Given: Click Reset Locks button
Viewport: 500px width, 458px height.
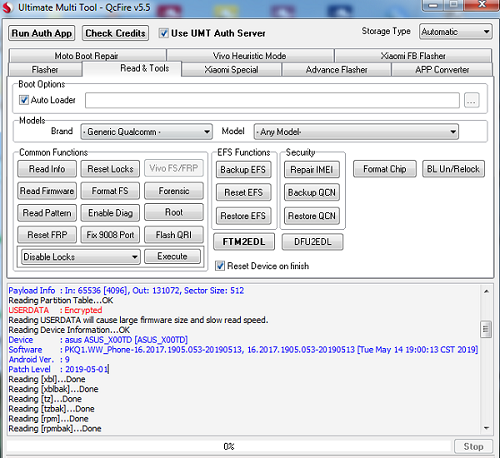Looking at the screenshot, I should [110, 169].
